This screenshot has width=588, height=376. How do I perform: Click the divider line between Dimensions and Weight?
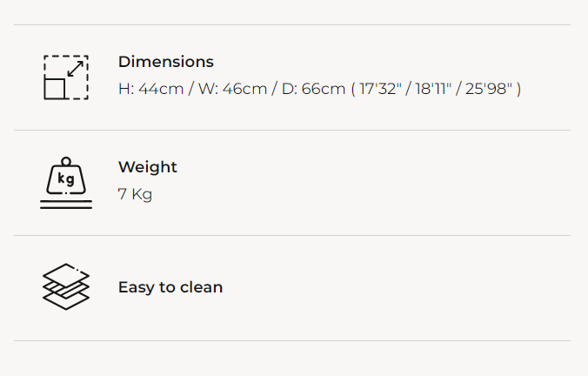pyautogui.click(x=292, y=131)
